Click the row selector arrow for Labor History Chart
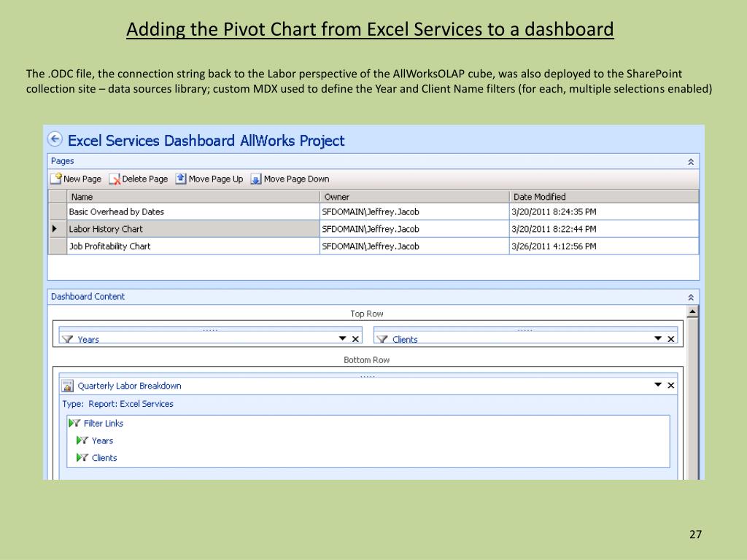The height and width of the screenshot is (560, 747). [58, 228]
